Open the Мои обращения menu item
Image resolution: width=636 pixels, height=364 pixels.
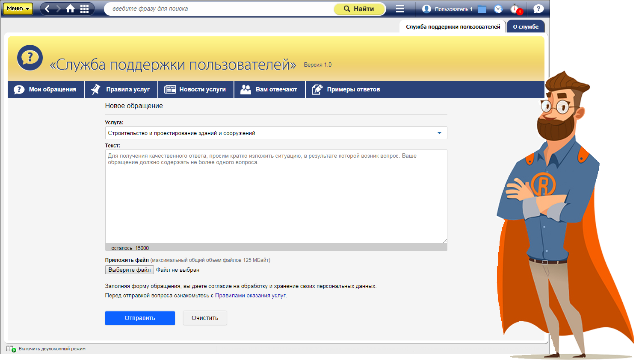click(x=45, y=89)
